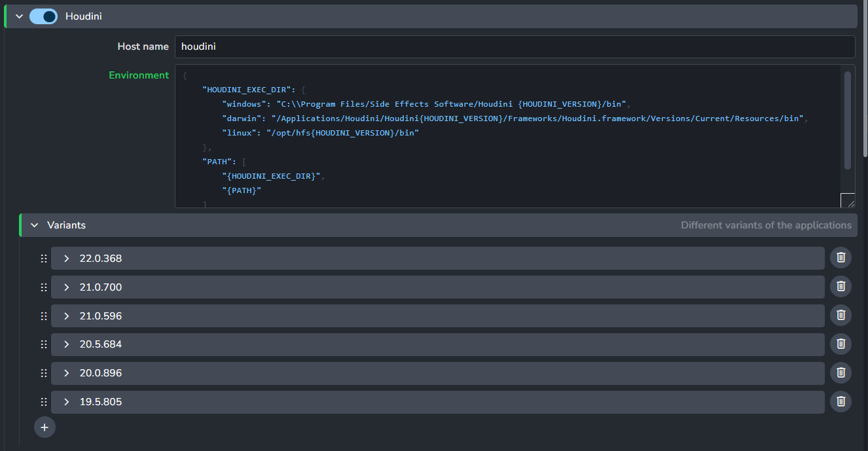Delete variant 22.0.368 with trash icon
Image resolution: width=868 pixels, height=451 pixels.
[x=841, y=258]
